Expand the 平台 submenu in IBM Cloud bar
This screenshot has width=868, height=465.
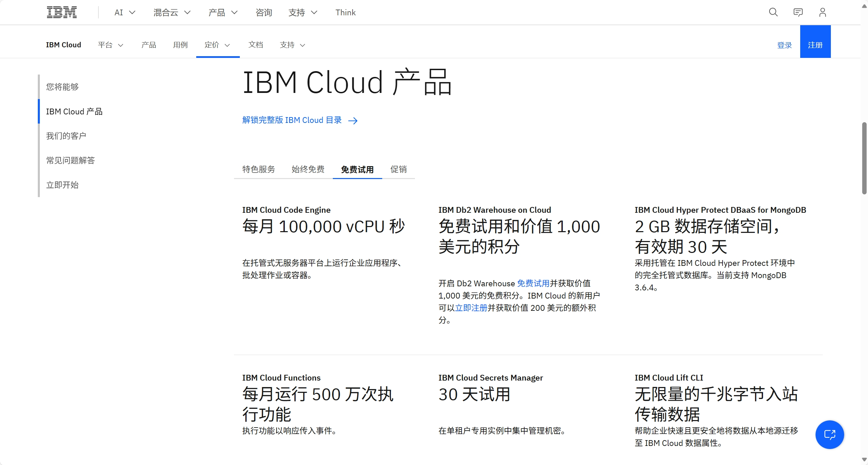[x=110, y=45]
